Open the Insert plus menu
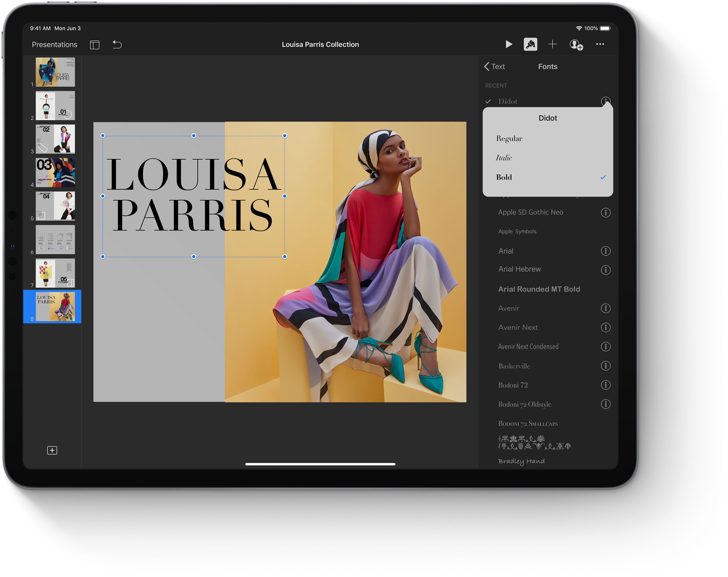This screenshot has width=728, height=577. (552, 44)
